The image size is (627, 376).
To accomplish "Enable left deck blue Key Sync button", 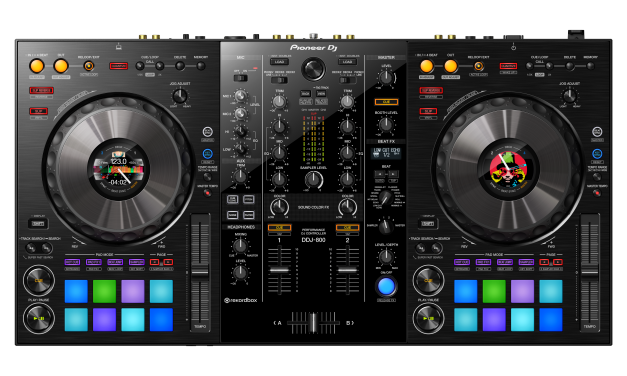I will pyautogui.click(x=207, y=154).
